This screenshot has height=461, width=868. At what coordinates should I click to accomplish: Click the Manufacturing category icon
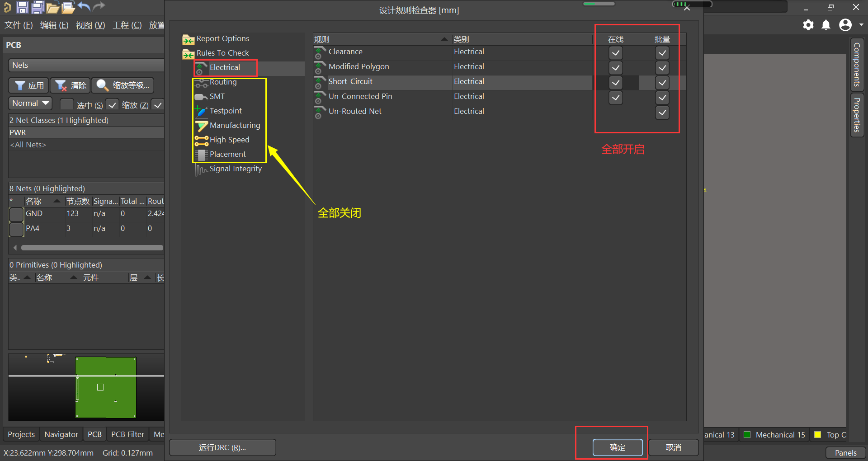click(x=201, y=126)
